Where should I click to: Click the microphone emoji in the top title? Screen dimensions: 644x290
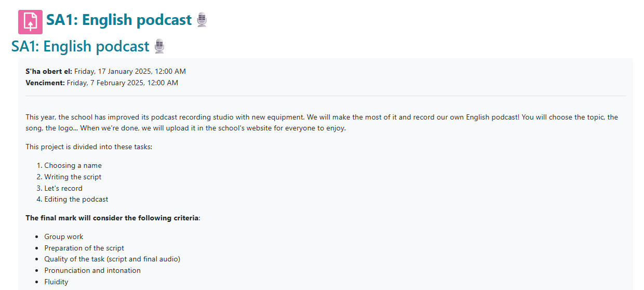tap(202, 20)
